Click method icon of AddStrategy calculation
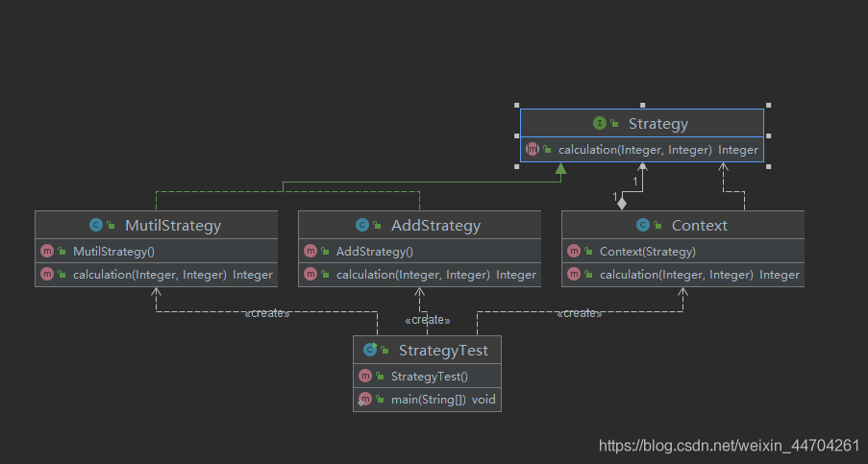The height and width of the screenshot is (464, 868). point(310,275)
